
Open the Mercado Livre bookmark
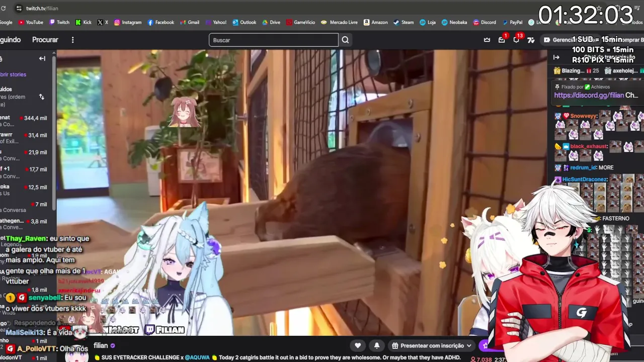click(x=340, y=22)
